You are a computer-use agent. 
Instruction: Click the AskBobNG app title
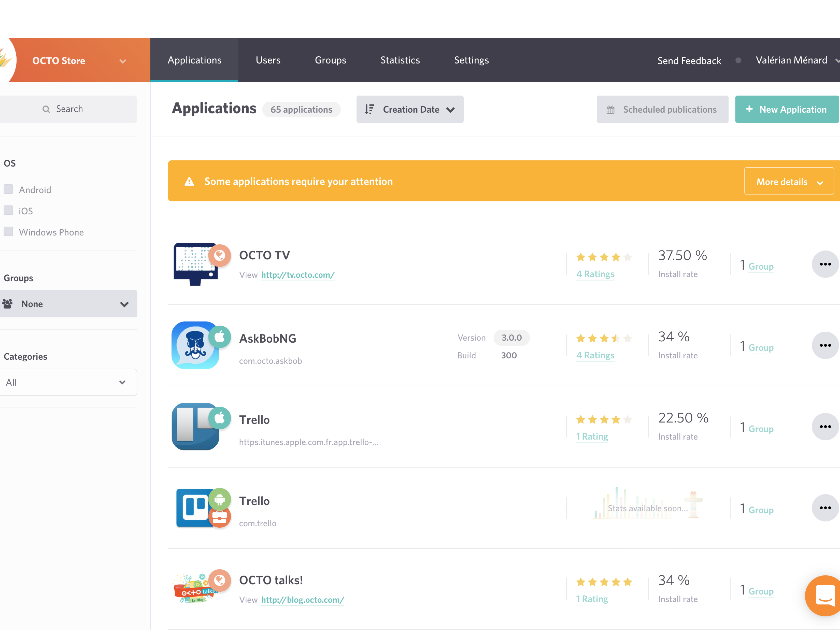(x=268, y=338)
